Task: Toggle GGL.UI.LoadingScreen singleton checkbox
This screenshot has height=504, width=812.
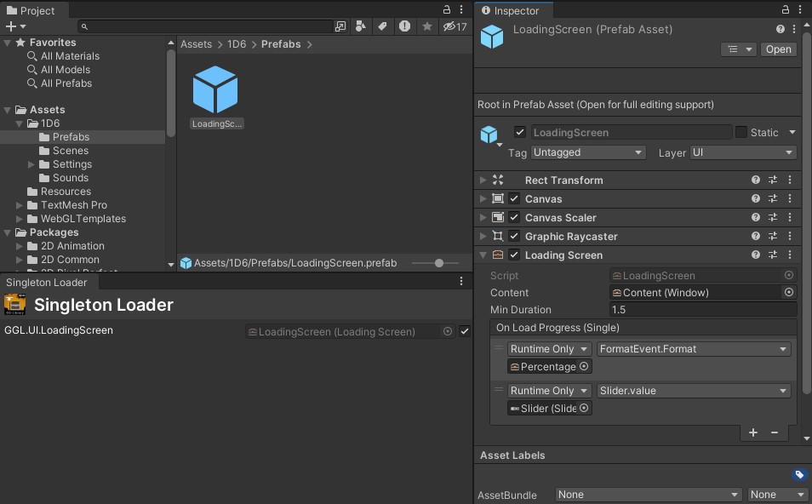Action: point(465,331)
